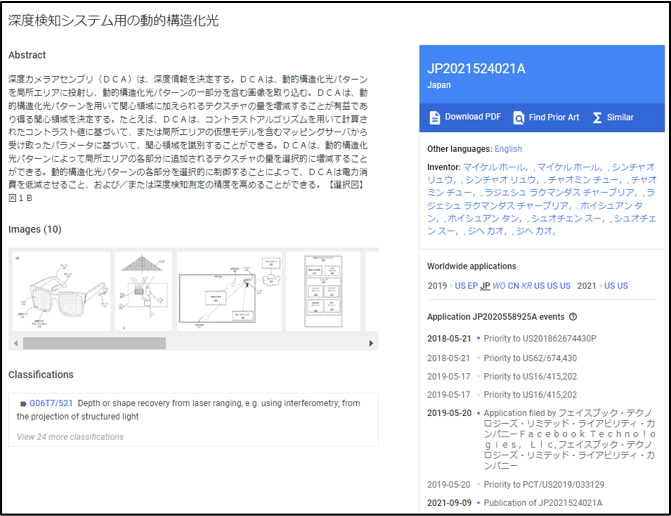Click the Find Prior Art search icon
The height and width of the screenshot is (516, 671).
(x=518, y=118)
